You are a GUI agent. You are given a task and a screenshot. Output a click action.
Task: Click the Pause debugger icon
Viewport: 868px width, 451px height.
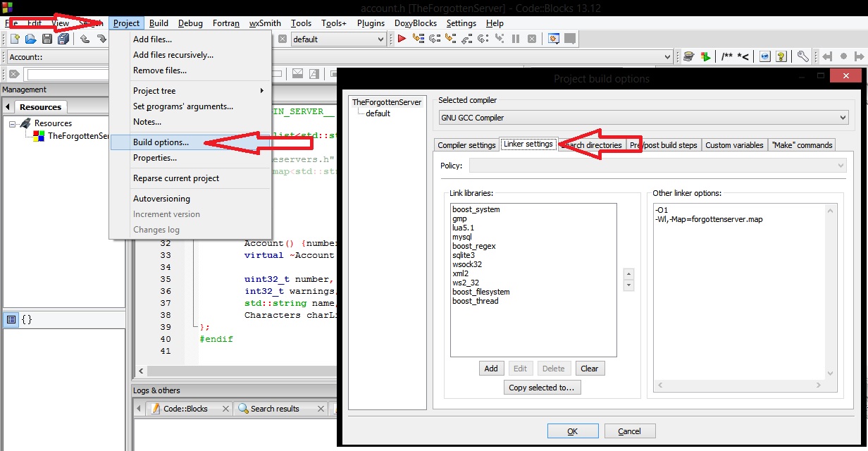[516, 39]
